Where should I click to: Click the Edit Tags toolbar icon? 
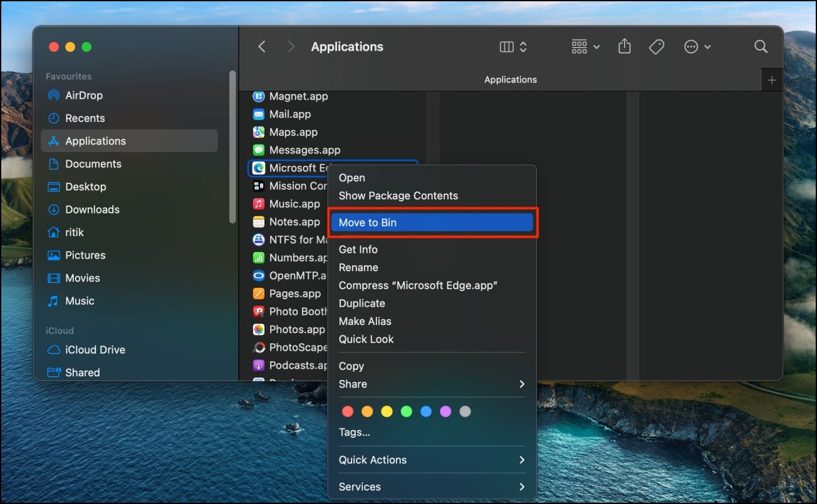657,47
